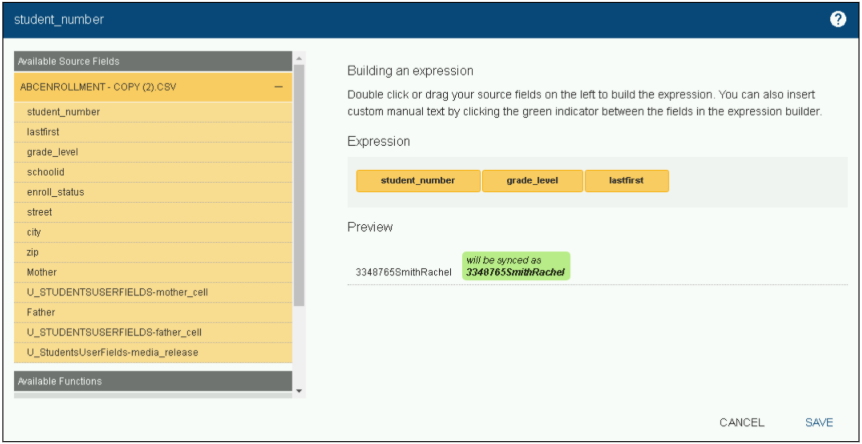The height and width of the screenshot is (444, 862).
Task: Select the city source field
Action: pyautogui.click(x=35, y=232)
